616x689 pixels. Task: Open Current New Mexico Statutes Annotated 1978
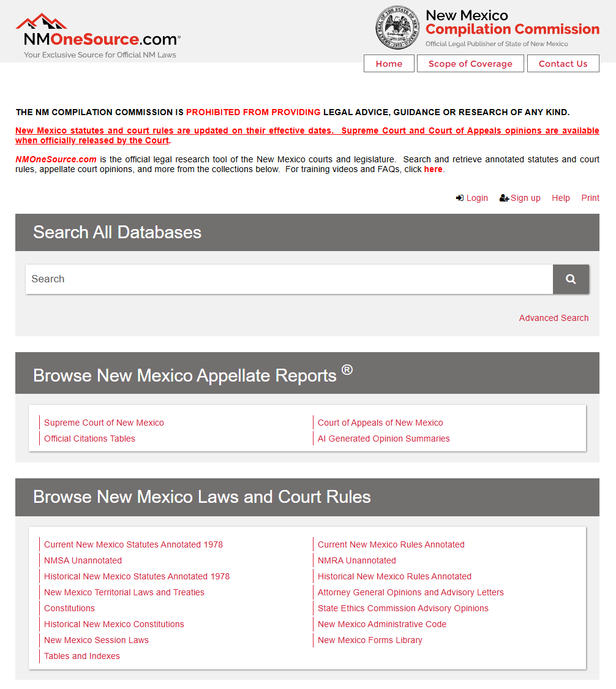point(133,544)
